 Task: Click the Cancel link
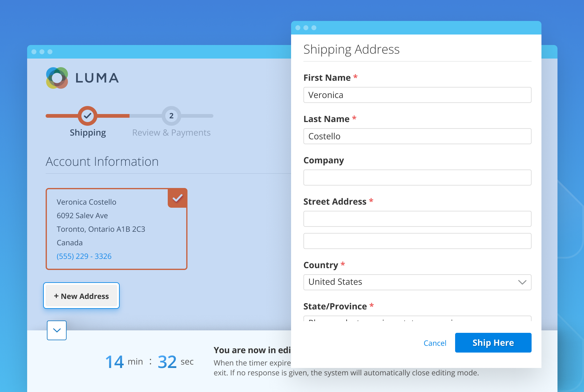(435, 343)
